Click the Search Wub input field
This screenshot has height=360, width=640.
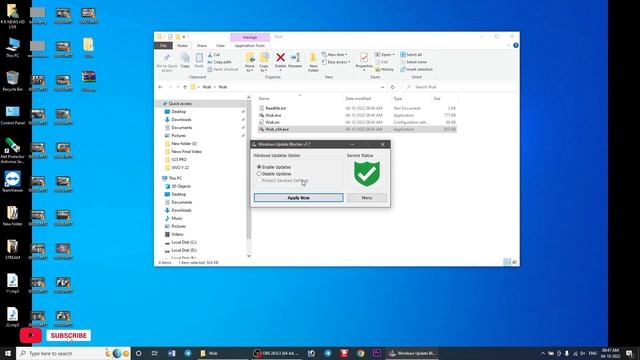click(458, 87)
